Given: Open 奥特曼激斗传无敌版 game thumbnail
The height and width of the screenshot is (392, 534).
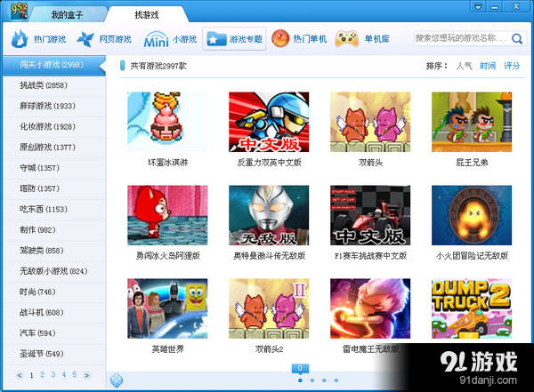Looking at the screenshot, I should (269, 215).
